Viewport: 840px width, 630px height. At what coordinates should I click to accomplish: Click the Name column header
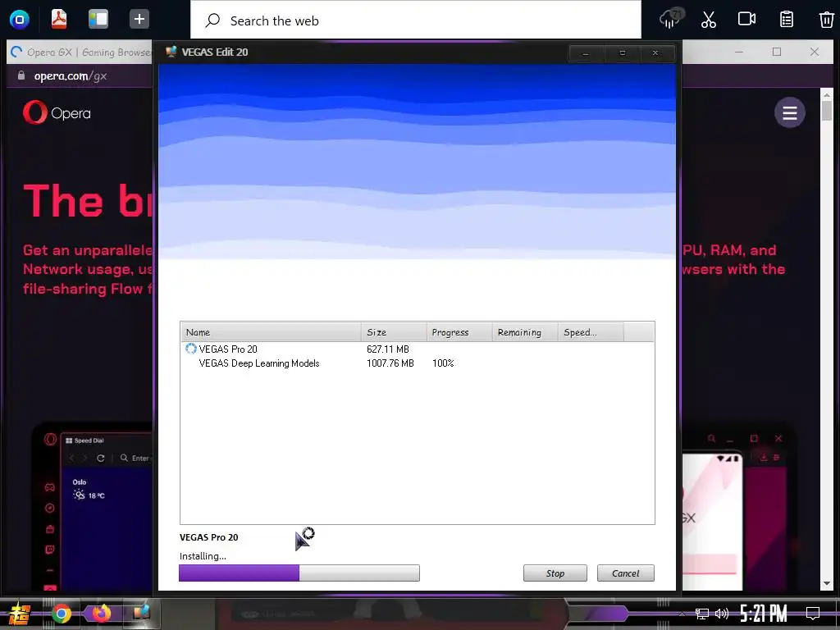point(271,332)
